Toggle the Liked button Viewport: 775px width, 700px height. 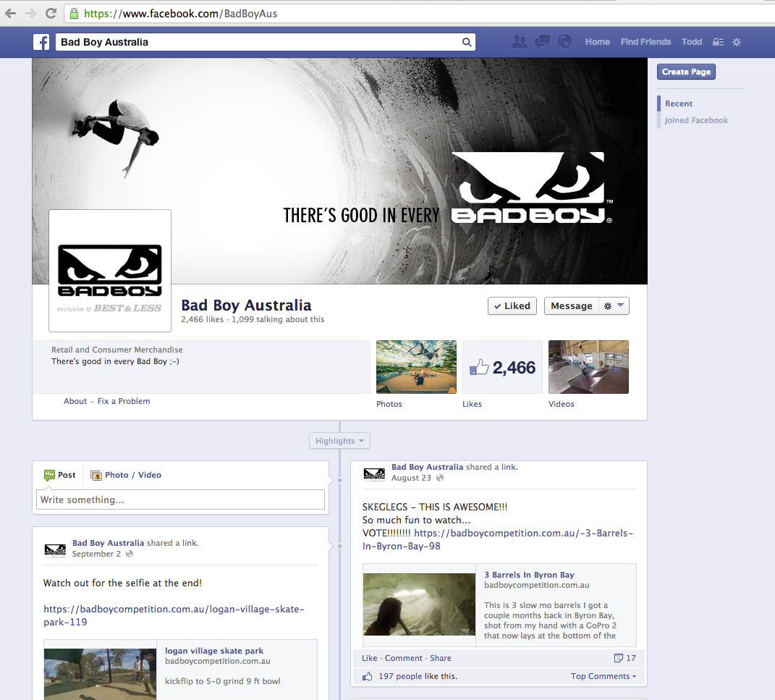point(512,306)
